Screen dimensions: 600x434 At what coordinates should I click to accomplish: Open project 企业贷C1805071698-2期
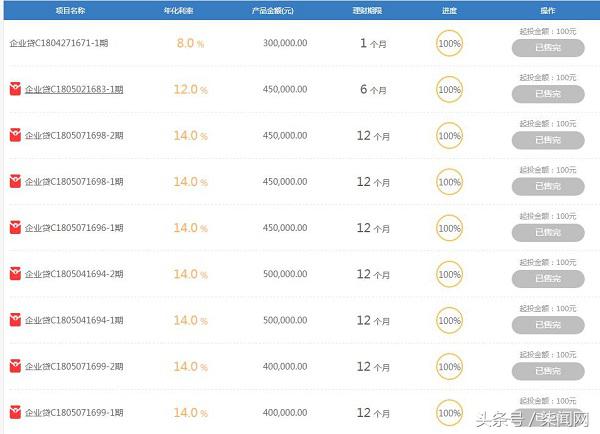point(74,135)
